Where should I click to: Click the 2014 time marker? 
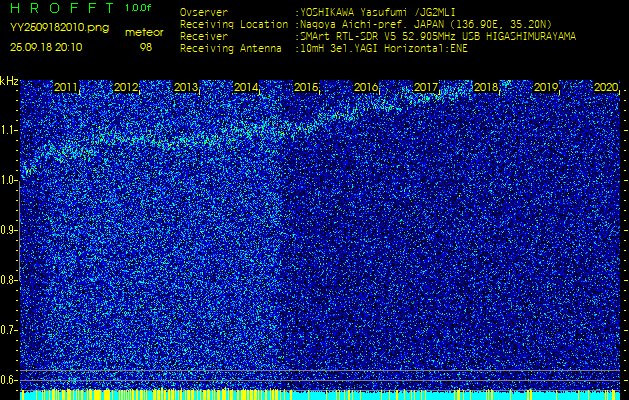coord(246,87)
